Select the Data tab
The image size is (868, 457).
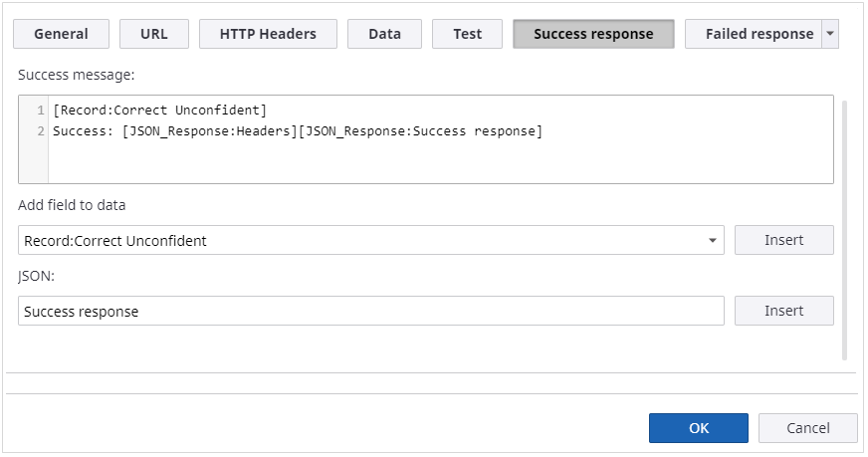click(x=384, y=34)
